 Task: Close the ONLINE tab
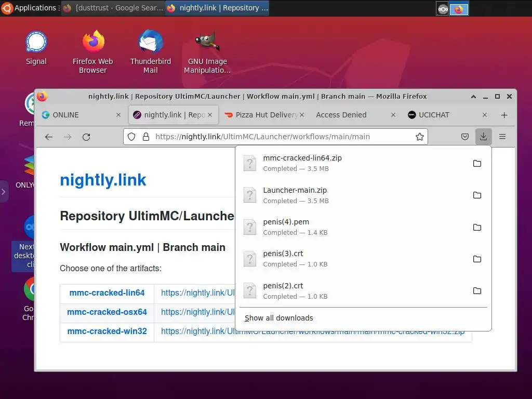118,115
